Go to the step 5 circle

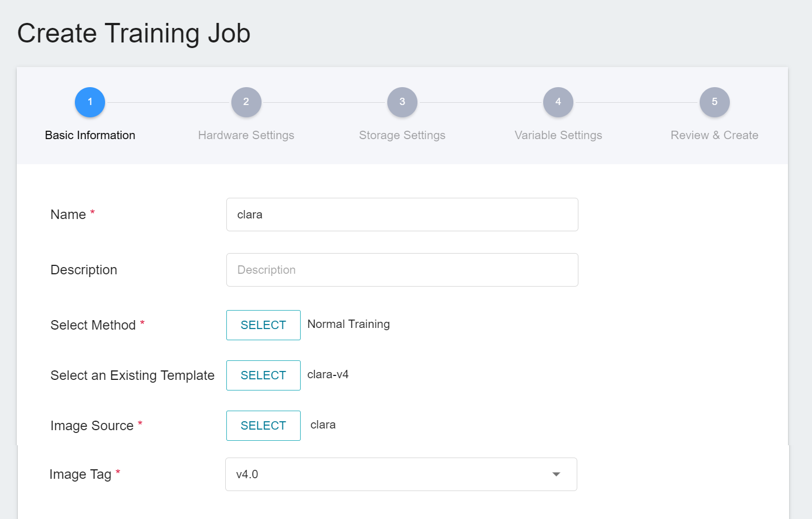[x=714, y=102]
